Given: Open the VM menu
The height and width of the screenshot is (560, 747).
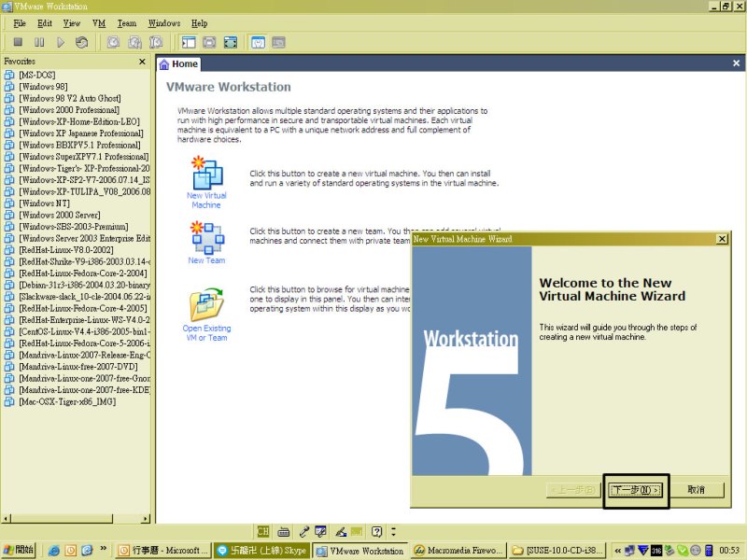Looking at the screenshot, I should coord(99,23).
